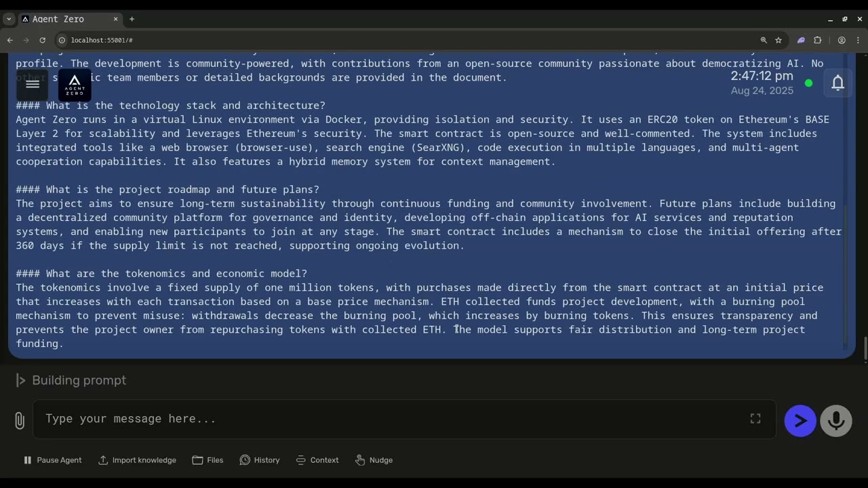The height and width of the screenshot is (488, 868).
Task: Bookmark this page with the star icon
Action: click(x=778, y=40)
